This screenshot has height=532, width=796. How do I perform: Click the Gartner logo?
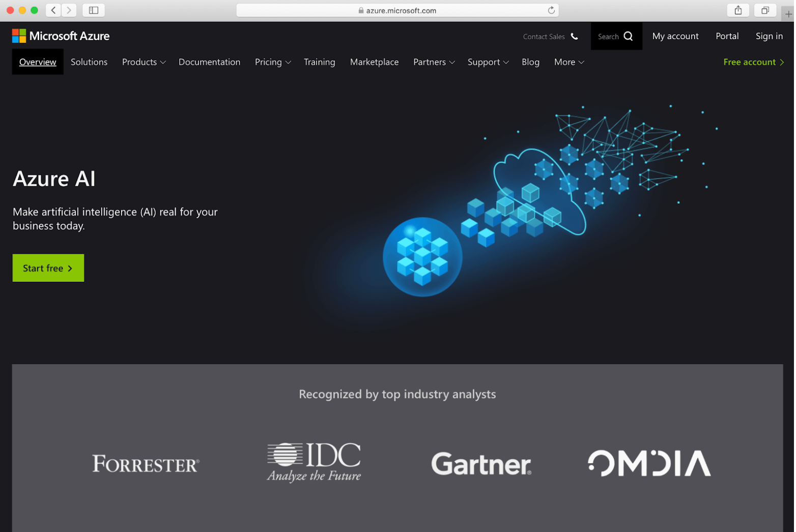coord(482,464)
